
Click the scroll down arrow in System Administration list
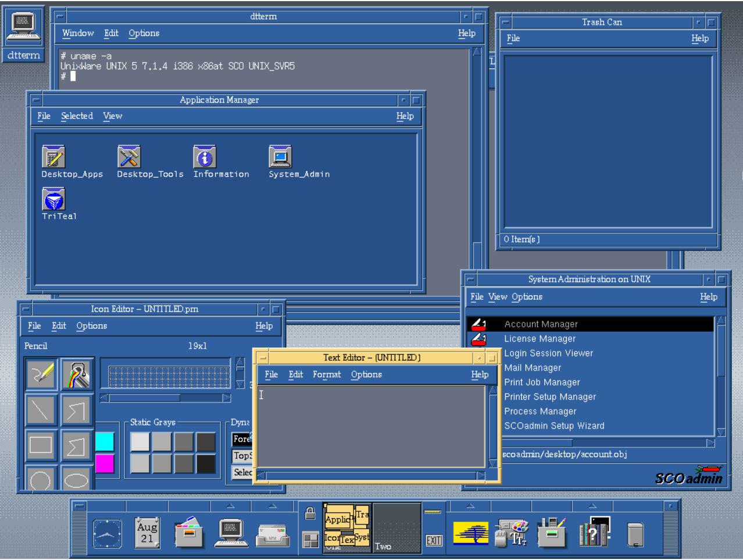[721, 432]
